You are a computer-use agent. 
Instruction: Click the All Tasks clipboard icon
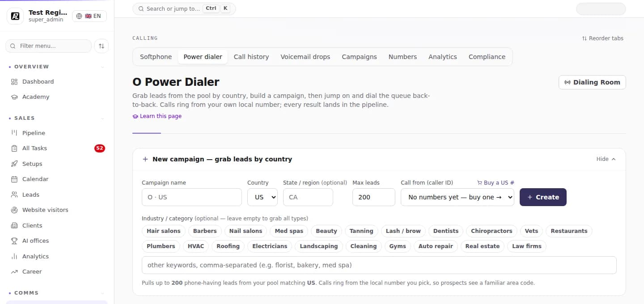(14, 148)
